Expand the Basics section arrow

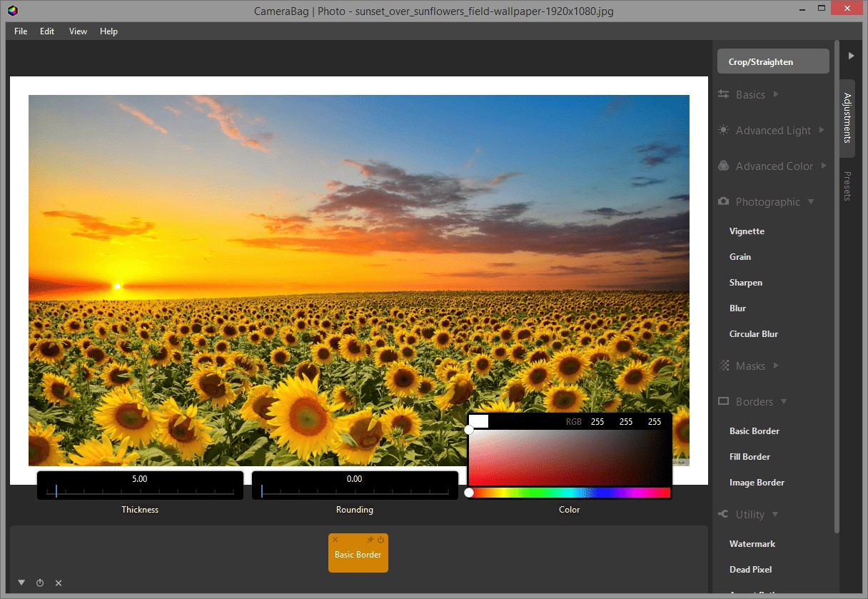[776, 94]
